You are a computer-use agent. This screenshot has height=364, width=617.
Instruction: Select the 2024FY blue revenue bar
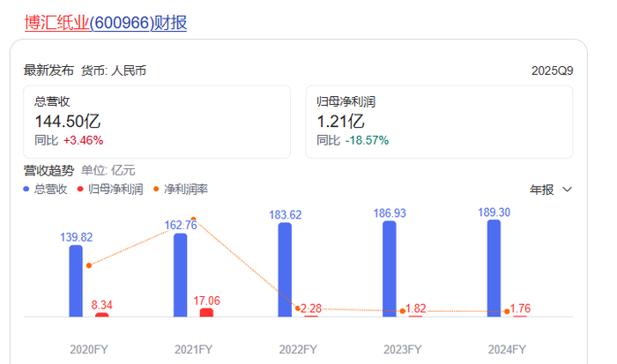point(494,268)
